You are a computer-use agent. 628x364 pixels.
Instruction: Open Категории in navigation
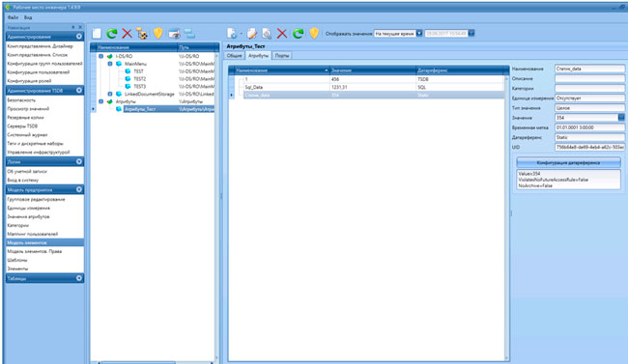click(18, 225)
